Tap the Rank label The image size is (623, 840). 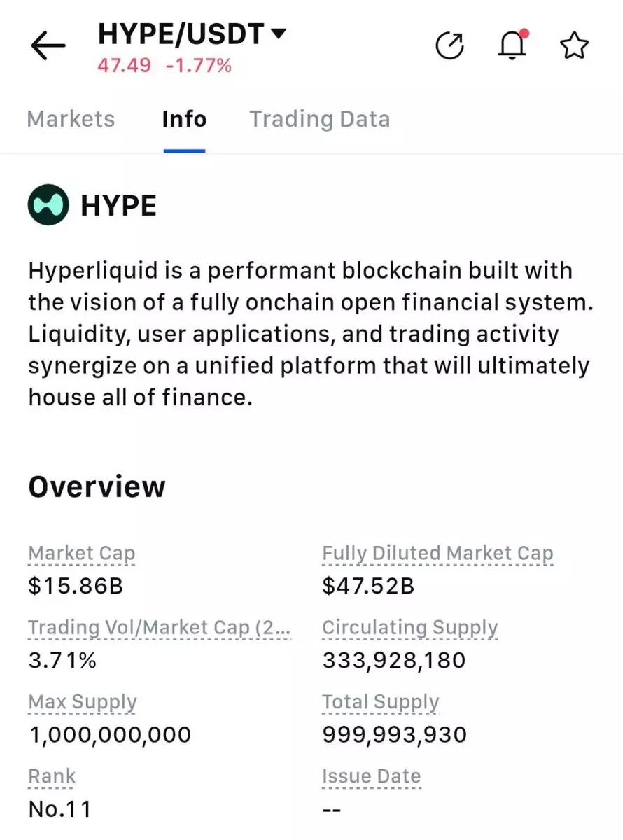(52, 776)
